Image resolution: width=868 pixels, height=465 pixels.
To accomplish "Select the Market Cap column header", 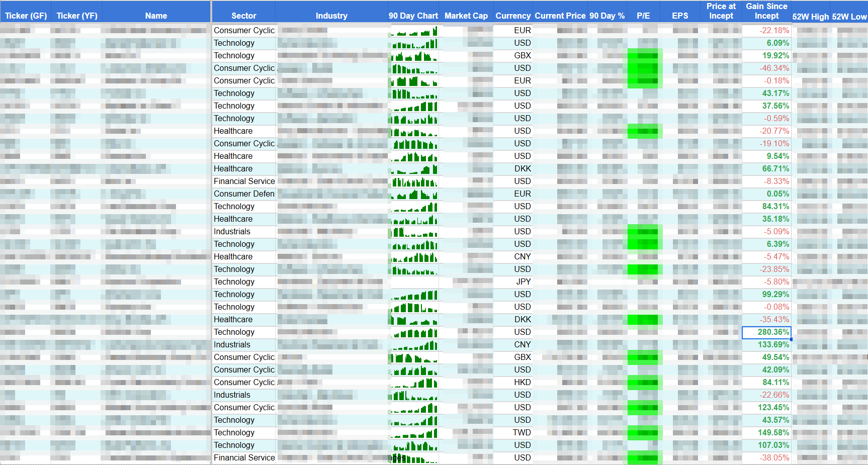I will (x=466, y=16).
